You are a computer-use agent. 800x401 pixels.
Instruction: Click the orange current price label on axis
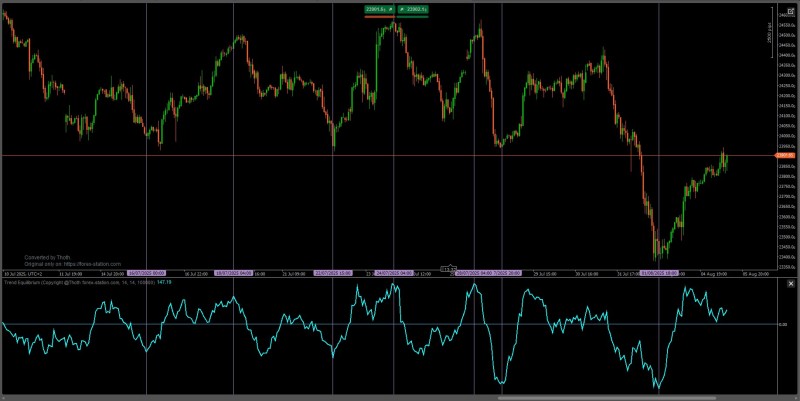[x=785, y=155]
